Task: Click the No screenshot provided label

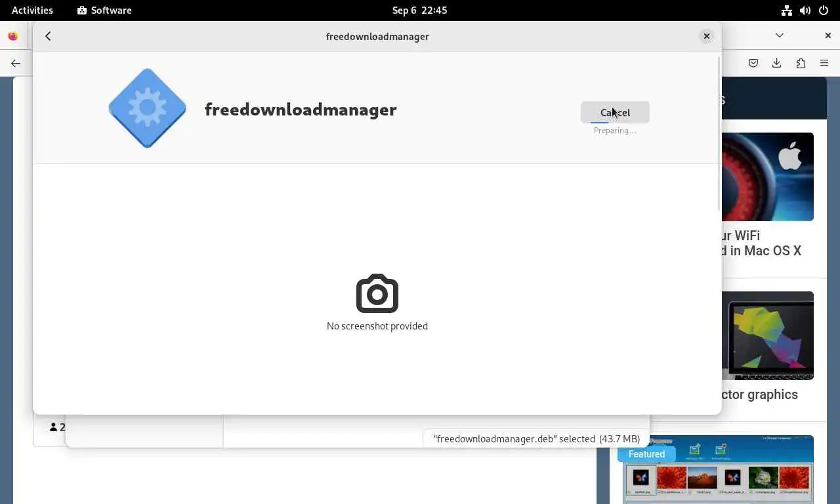Action: click(377, 326)
